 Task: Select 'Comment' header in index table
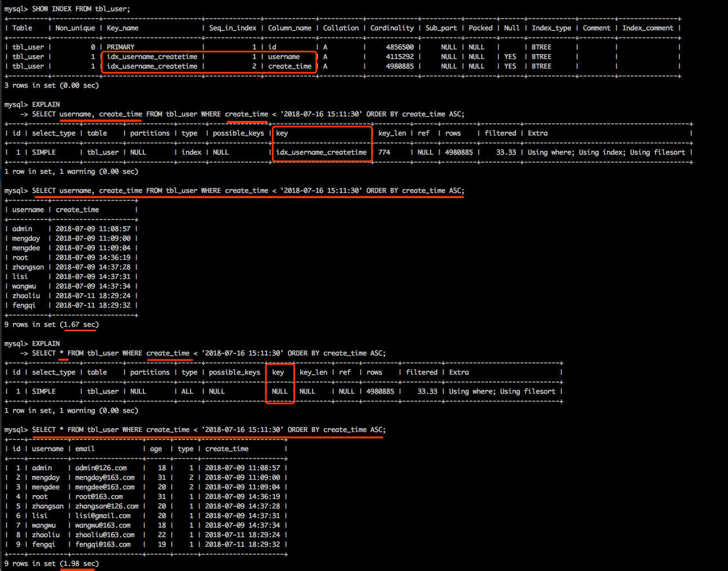coord(596,28)
